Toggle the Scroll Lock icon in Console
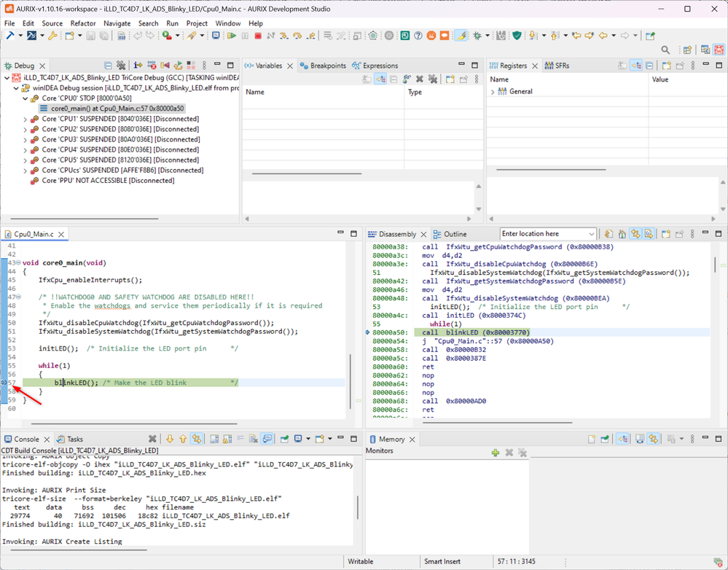728x570 pixels. coord(227,439)
